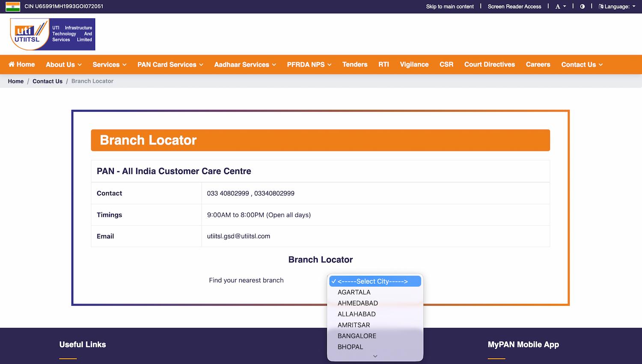The height and width of the screenshot is (364, 642).
Task: Open the Tenders page
Action: pyautogui.click(x=354, y=65)
